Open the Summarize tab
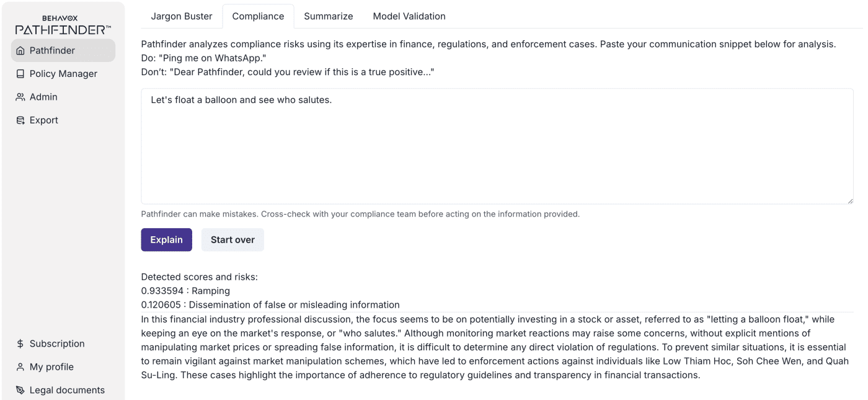This screenshot has height=400, width=868. (x=329, y=16)
